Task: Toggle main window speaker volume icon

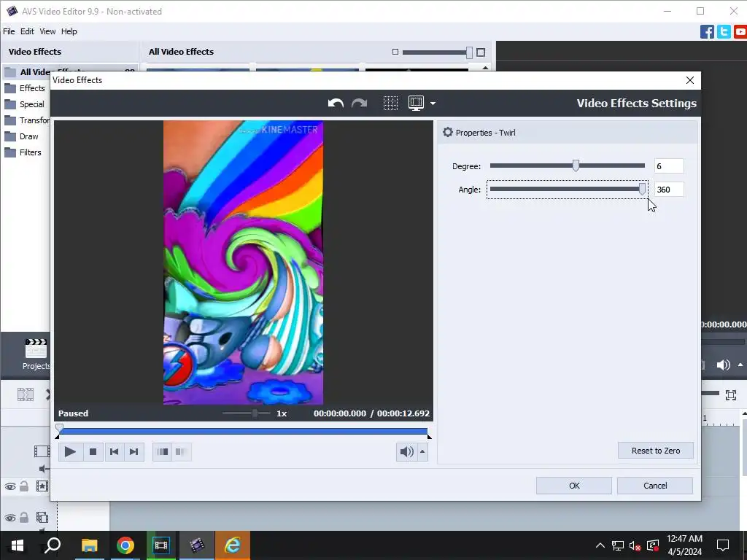Action: [723, 365]
